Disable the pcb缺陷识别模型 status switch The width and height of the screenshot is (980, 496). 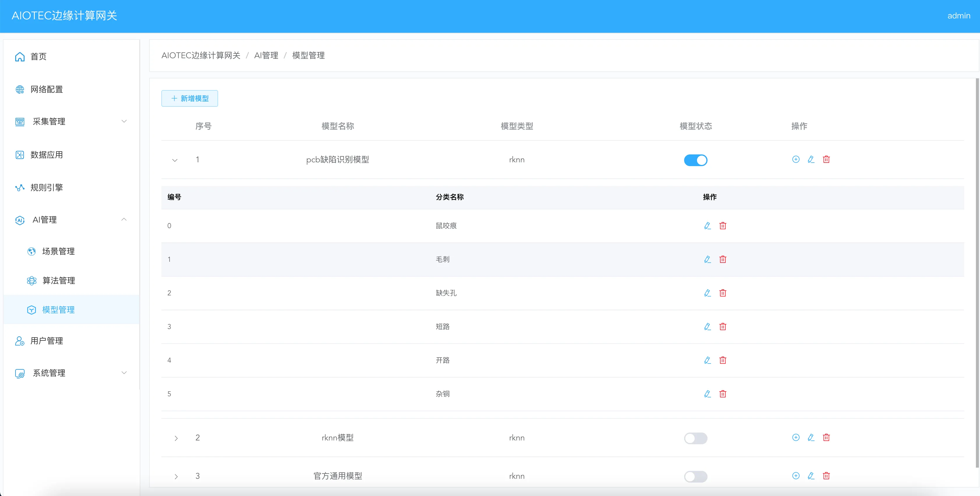click(x=696, y=160)
